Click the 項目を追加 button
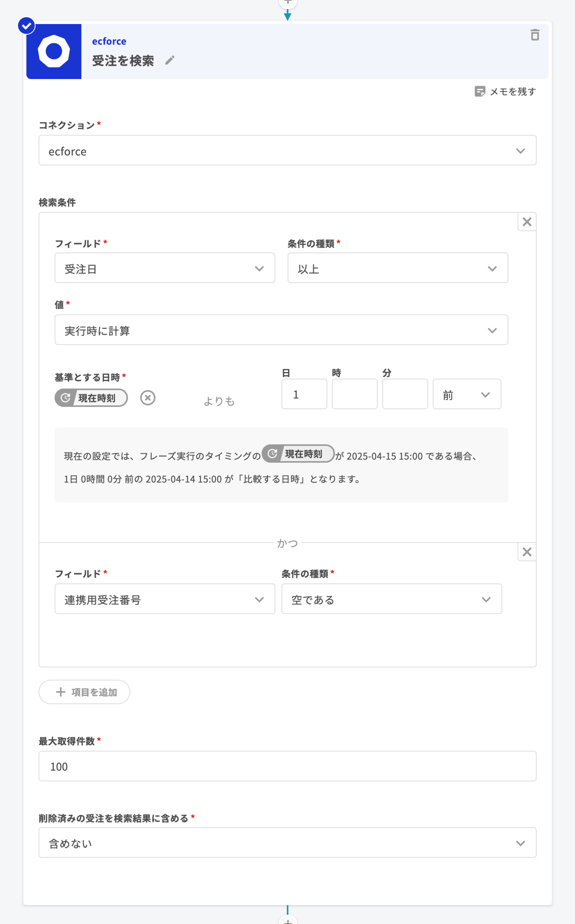The image size is (575, 924). coord(84,692)
